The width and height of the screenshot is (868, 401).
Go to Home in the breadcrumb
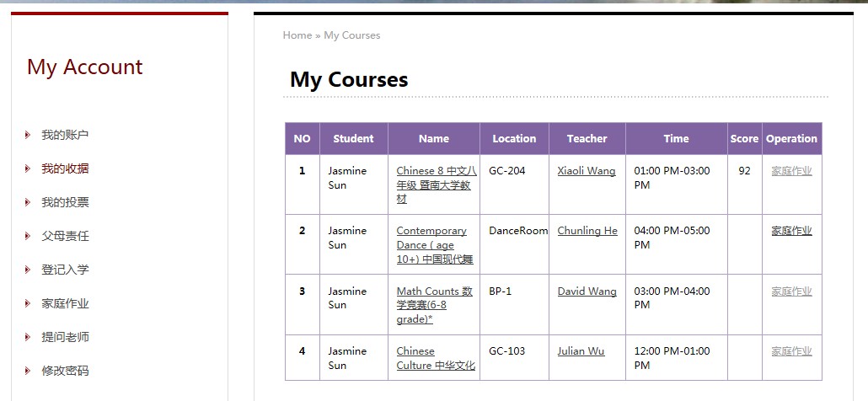click(297, 35)
